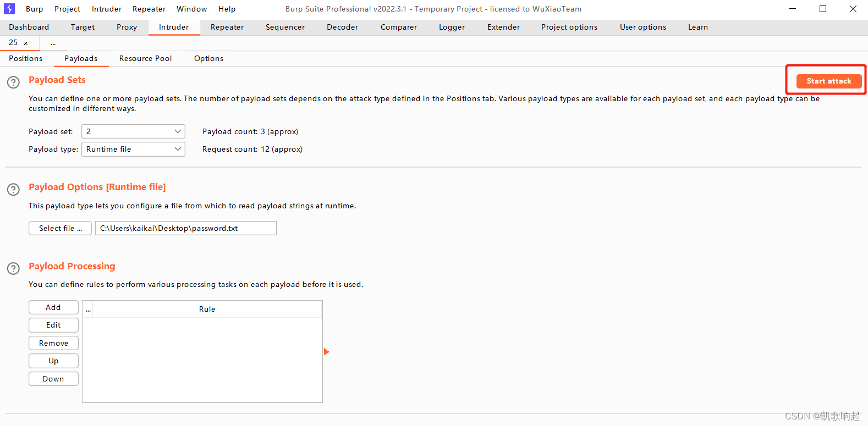This screenshot has height=426, width=868.
Task: Open the Payload type dropdown
Action: pos(133,149)
